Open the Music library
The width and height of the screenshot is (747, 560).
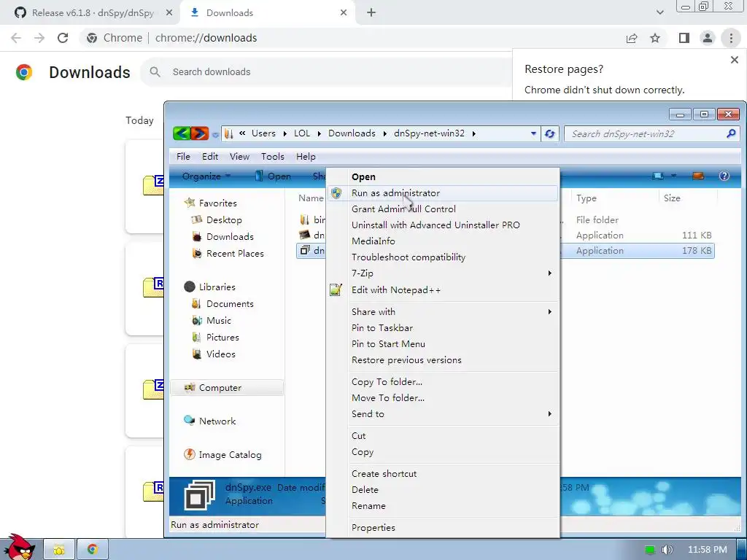[212, 321]
